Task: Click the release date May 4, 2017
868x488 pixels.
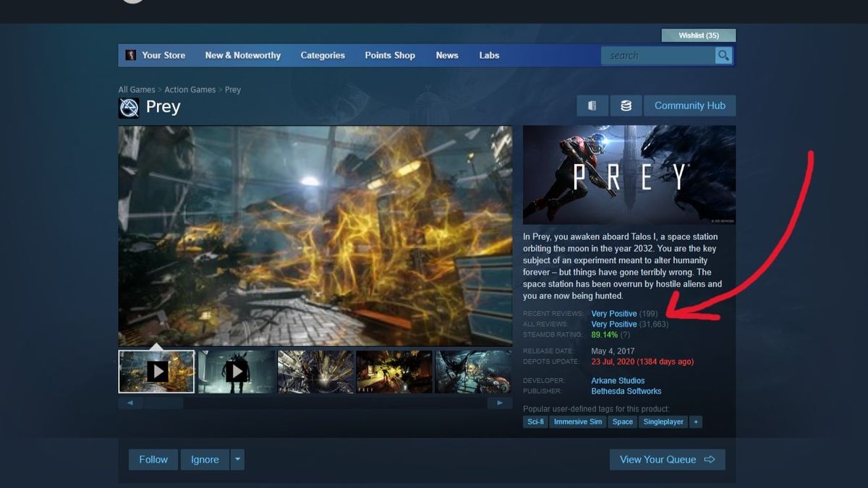Action: click(613, 351)
